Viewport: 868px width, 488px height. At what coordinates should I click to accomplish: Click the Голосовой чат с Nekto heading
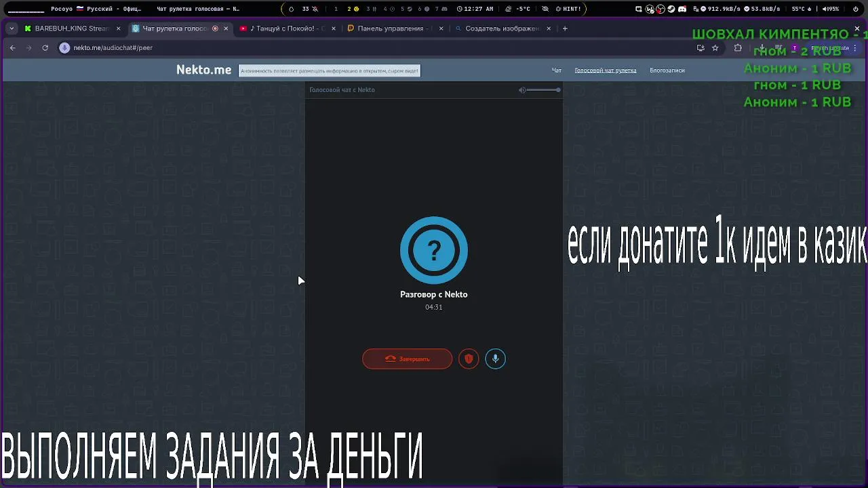(342, 90)
